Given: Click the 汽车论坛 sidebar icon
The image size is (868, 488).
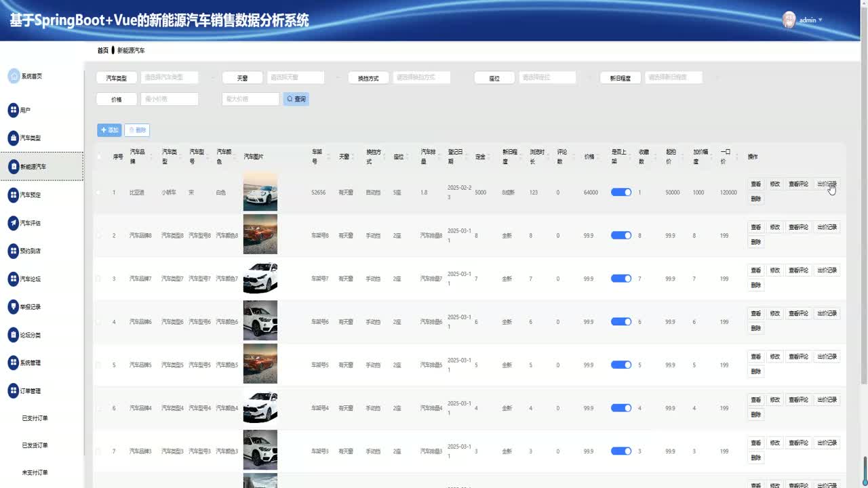Looking at the screenshot, I should tap(13, 279).
